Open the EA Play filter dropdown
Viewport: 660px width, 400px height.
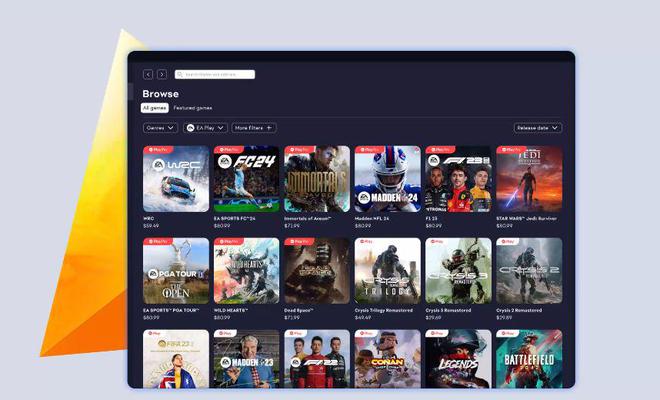[x=205, y=128]
